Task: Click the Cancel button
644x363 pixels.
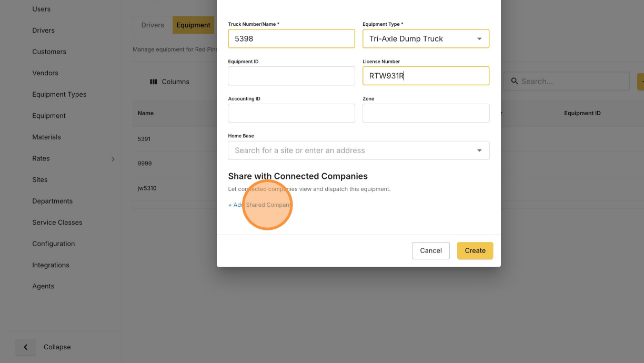Action: point(431,251)
